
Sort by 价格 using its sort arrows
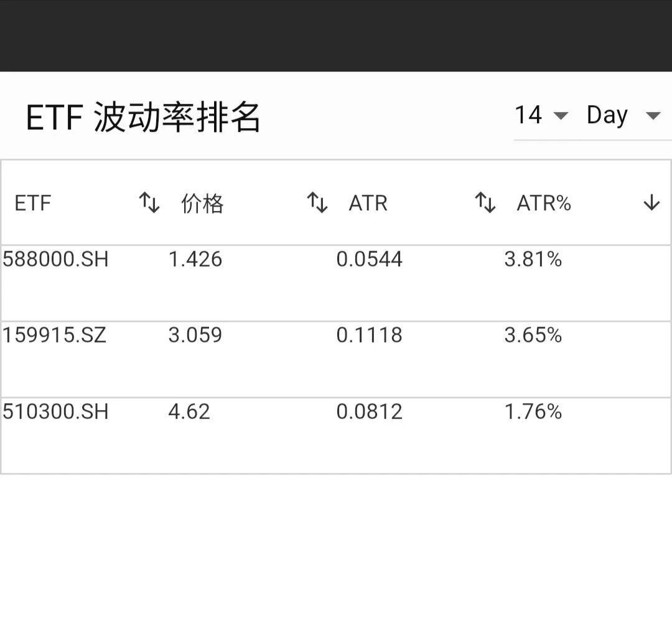[317, 203]
